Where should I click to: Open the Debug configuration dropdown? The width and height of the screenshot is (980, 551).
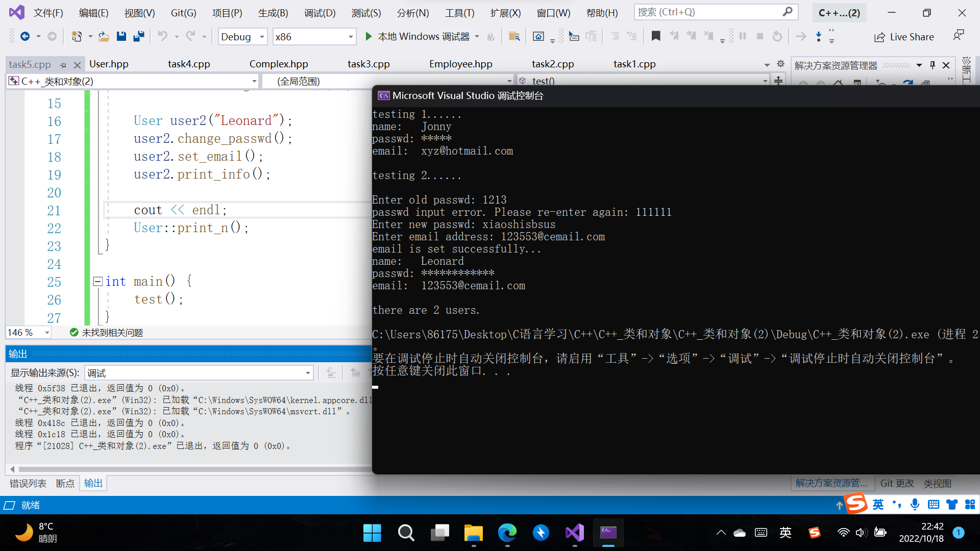[262, 37]
